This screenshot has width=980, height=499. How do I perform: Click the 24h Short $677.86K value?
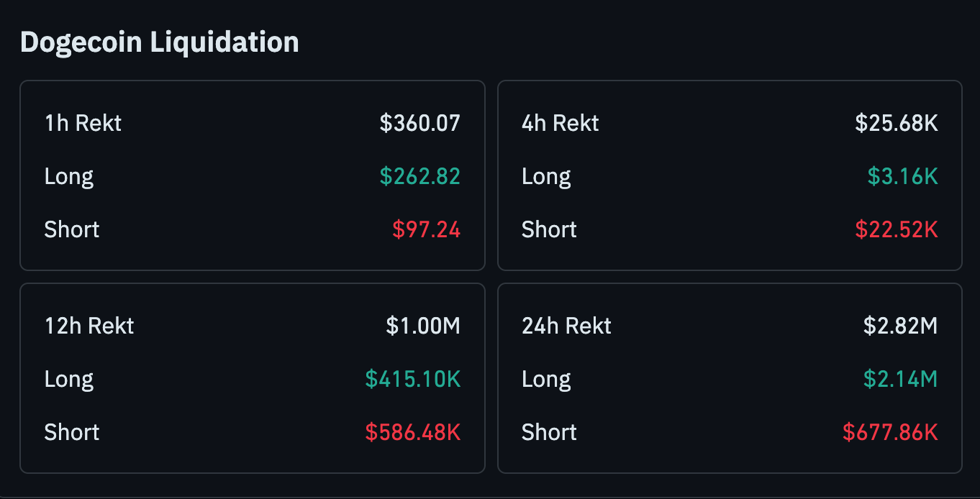pos(890,432)
